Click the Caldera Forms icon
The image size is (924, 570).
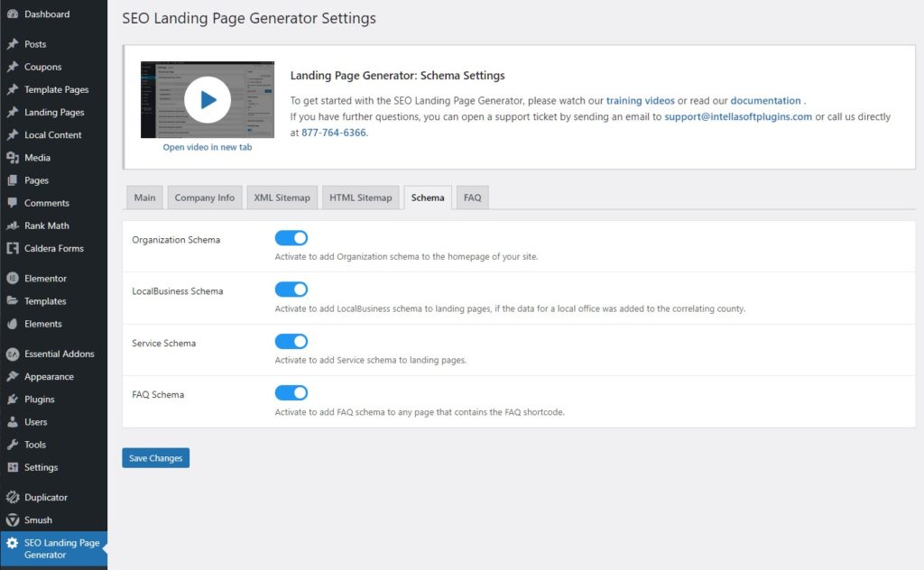pos(13,248)
